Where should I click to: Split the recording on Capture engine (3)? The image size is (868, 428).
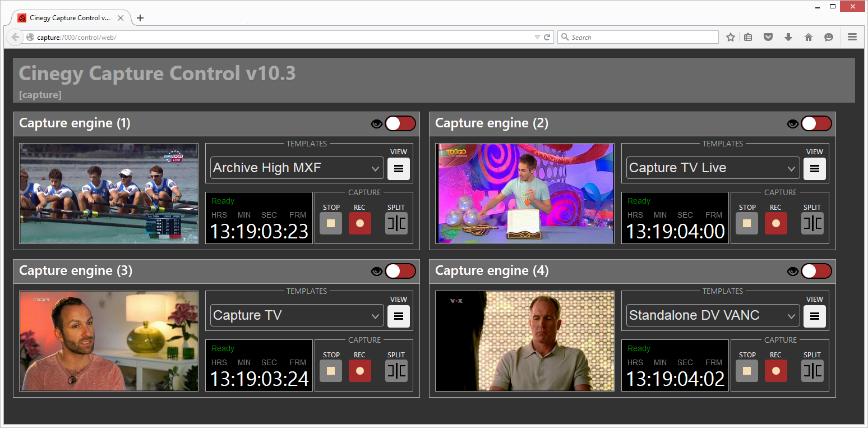(x=396, y=371)
